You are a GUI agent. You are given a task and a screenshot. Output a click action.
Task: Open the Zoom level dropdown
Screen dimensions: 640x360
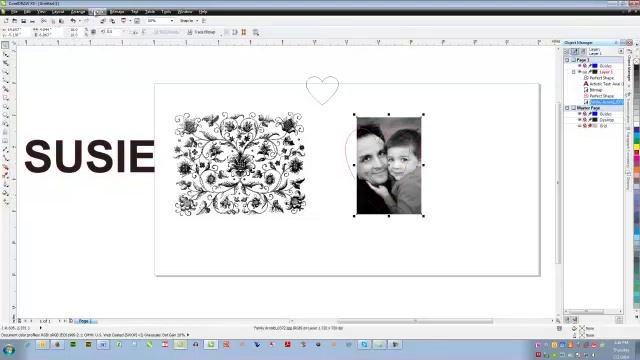pyautogui.click(x=171, y=21)
